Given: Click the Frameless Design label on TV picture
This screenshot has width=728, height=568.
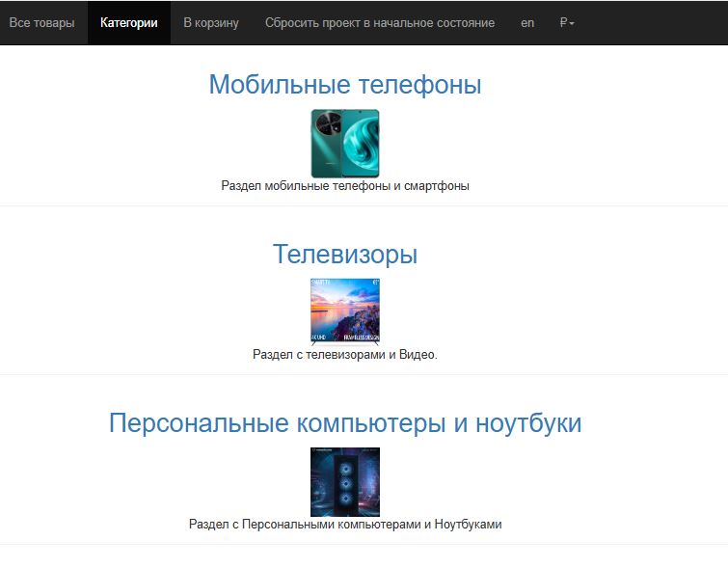Looking at the screenshot, I should [362, 337].
